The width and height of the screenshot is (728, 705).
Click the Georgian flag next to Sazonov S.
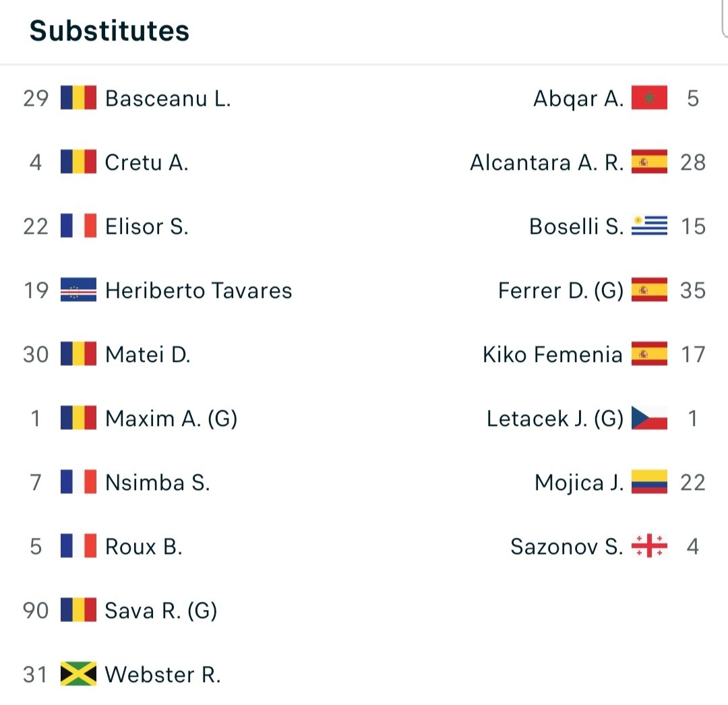pyautogui.click(x=649, y=546)
